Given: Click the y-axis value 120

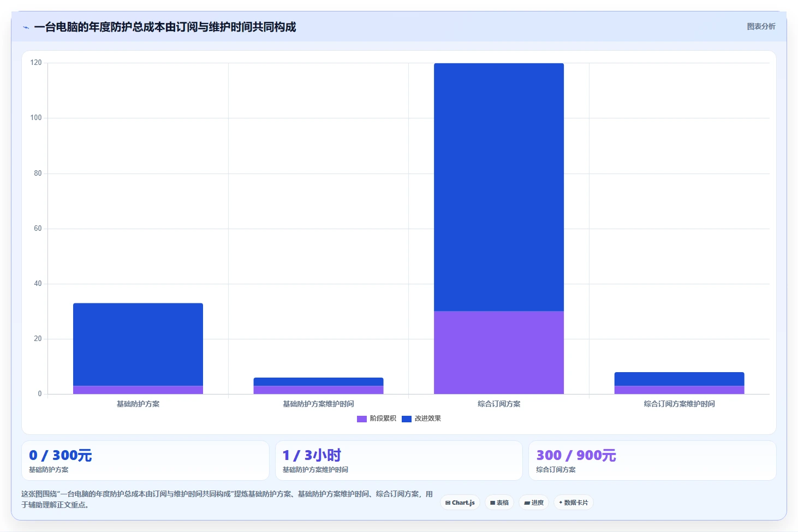Looking at the screenshot, I should pyautogui.click(x=36, y=63).
